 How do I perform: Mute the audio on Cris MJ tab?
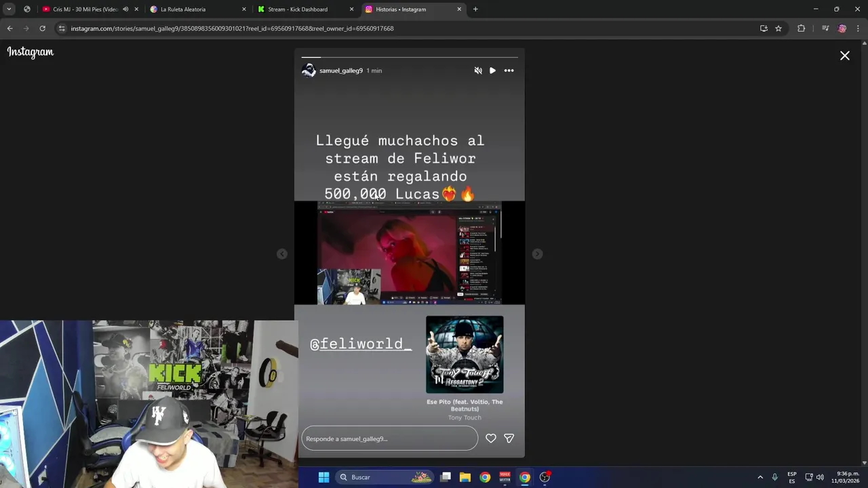point(125,9)
